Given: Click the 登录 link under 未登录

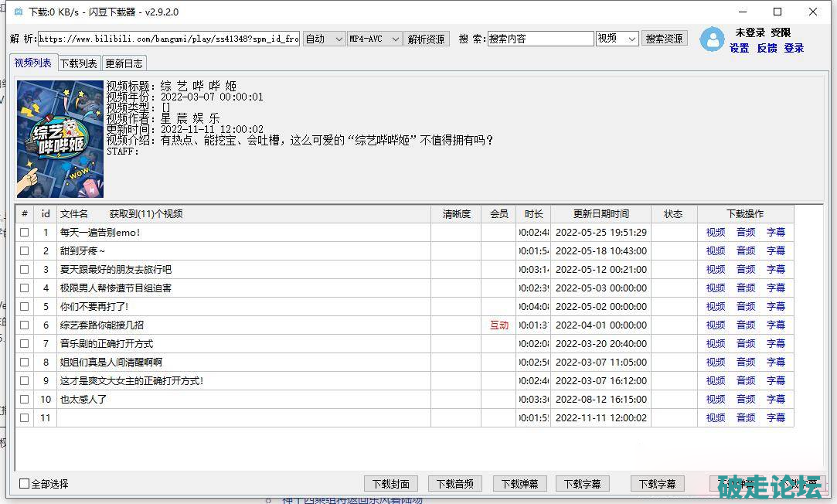Looking at the screenshot, I should [794, 48].
